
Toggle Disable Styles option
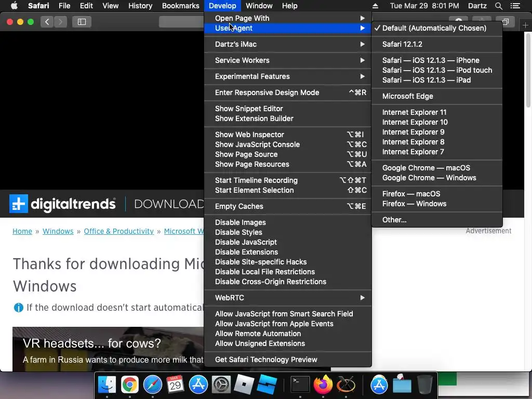[288, 232]
